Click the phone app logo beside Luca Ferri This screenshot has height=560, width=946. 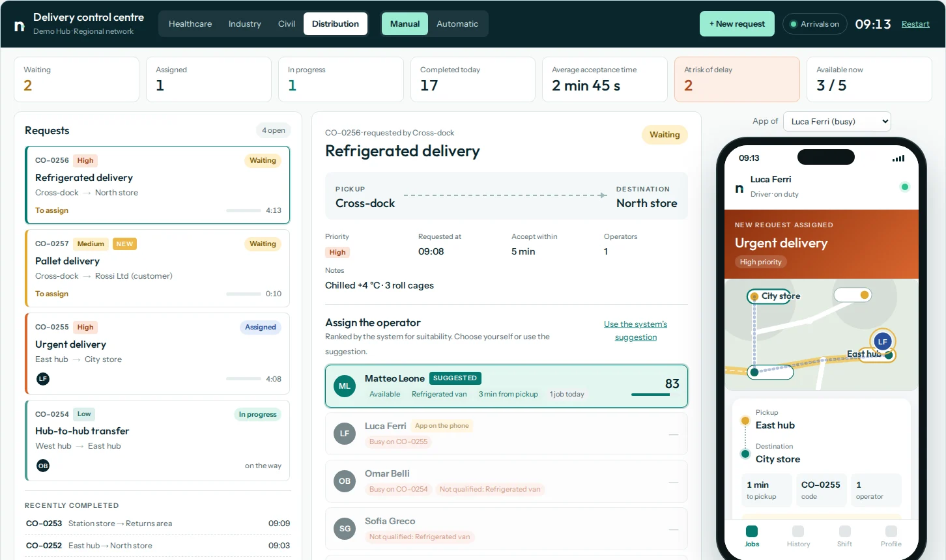pos(739,188)
